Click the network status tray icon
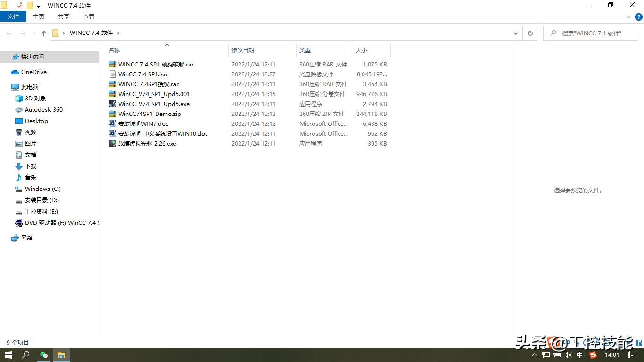Viewport: 644px width, 362px height. pyautogui.click(x=545, y=355)
